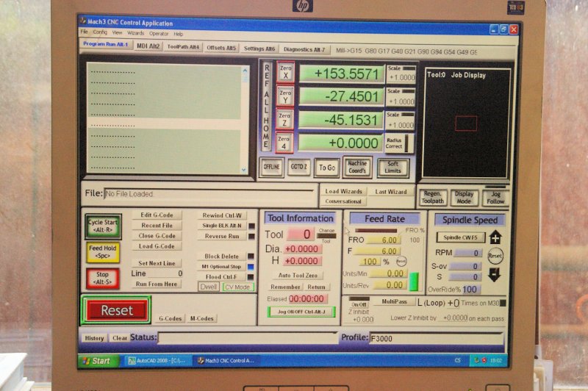
Task: Click Regen. Toolpath button
Action: (433, 197)
